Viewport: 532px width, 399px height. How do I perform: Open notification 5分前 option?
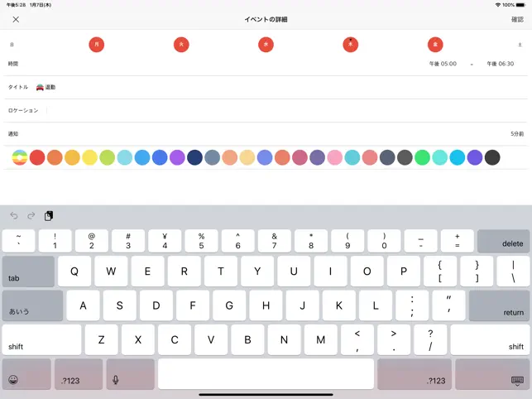[x=517, y=134]
